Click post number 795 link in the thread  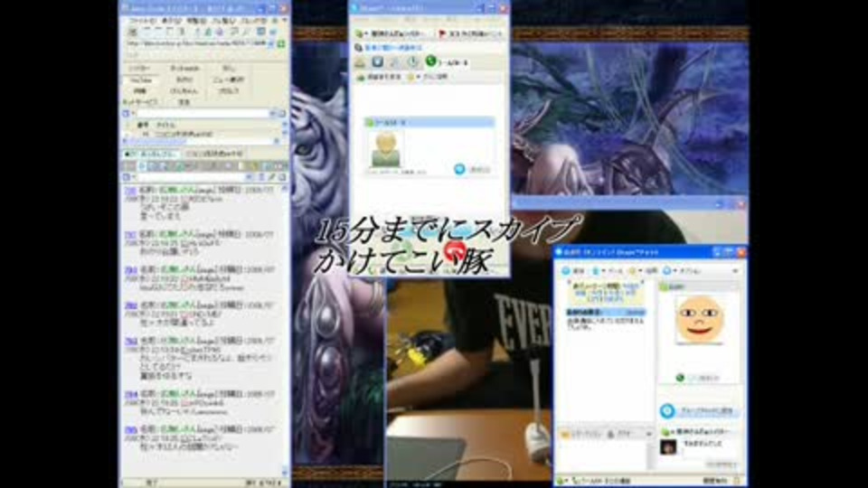pos(130,430)
